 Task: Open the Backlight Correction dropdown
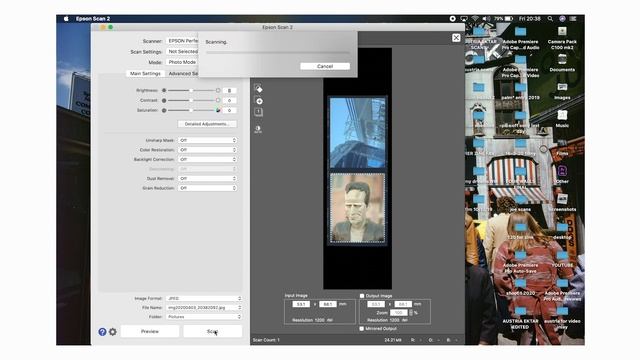click(x=207, y=160)
